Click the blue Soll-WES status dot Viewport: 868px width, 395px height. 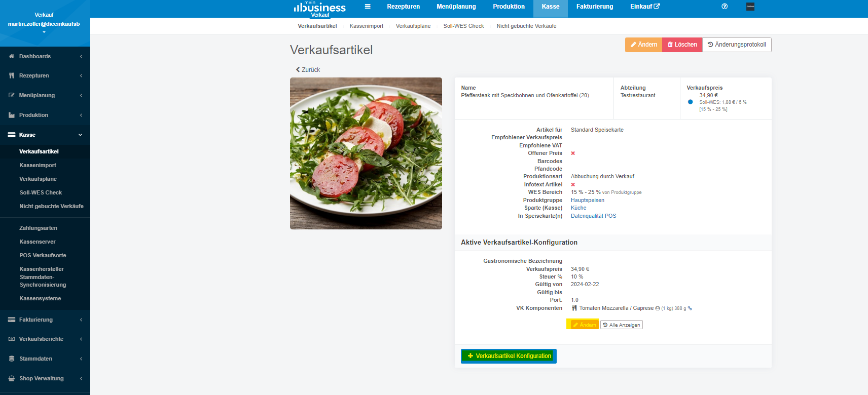click(690, 102)
